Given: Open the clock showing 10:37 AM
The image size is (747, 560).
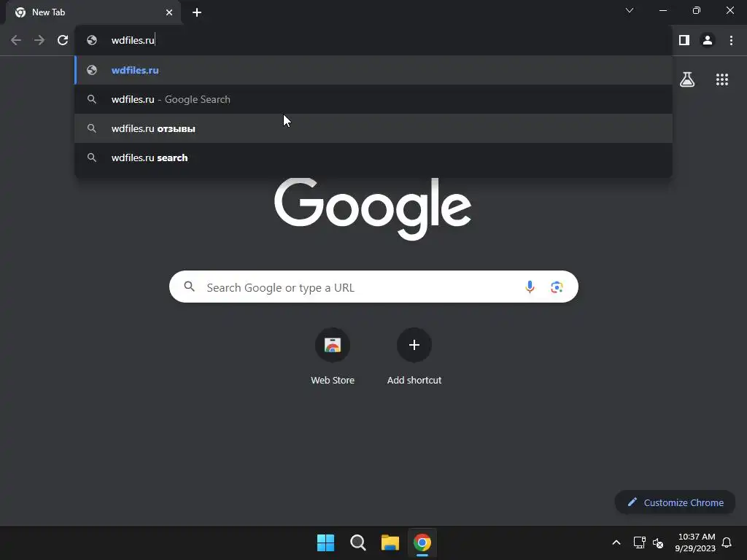Looking at the screenshot, I should click(x=695, y=542).
